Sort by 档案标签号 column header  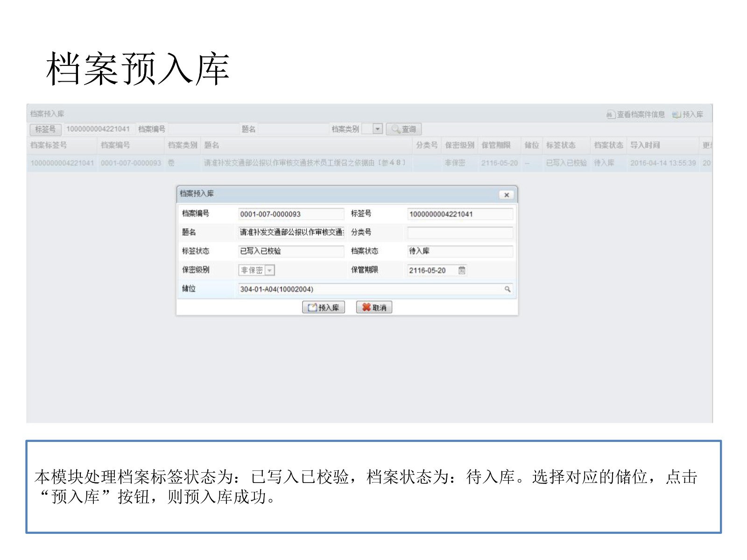coord(49,145)
